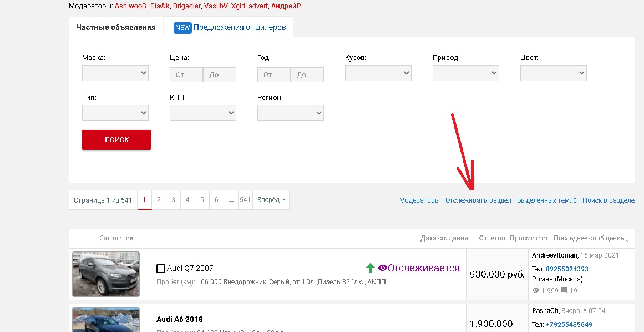Open moderator Bla@k profile
Image resolution: width=644 pixels, height=332 pixels.
tap(160, 6)
